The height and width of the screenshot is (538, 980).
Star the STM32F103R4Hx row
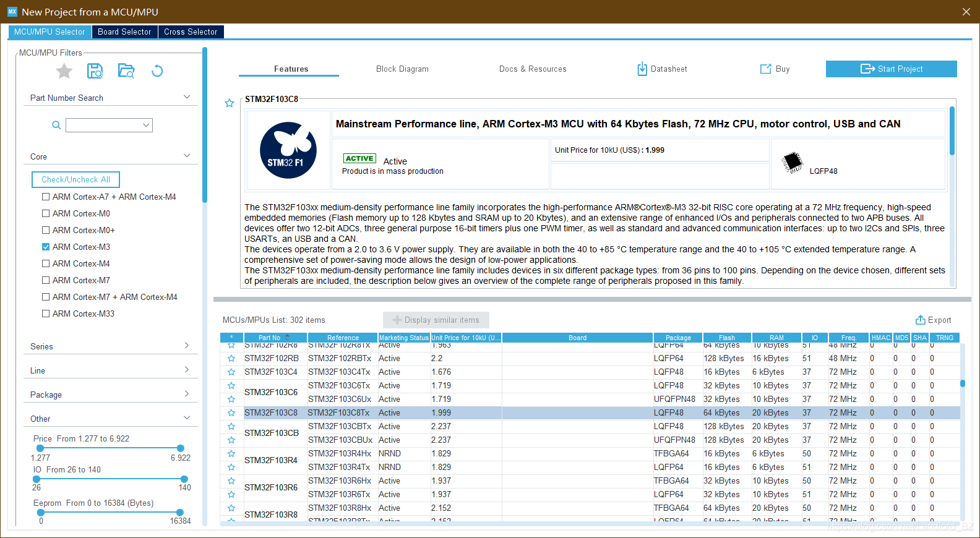[x=231, y=454]
